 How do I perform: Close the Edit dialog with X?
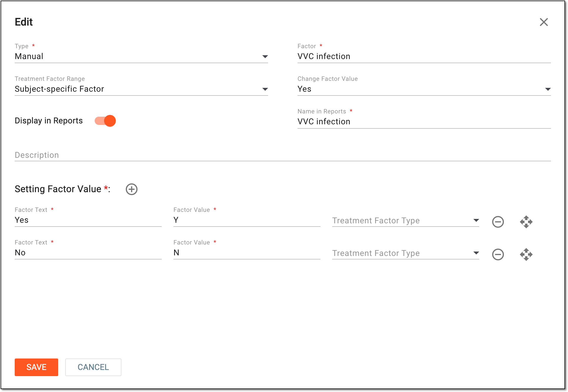[x=544, y=22]
